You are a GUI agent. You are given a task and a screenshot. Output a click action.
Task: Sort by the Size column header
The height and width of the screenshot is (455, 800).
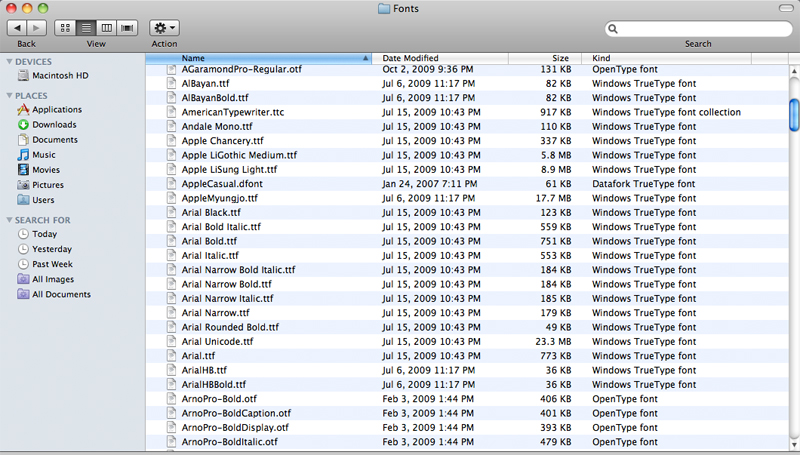point(545,58)
